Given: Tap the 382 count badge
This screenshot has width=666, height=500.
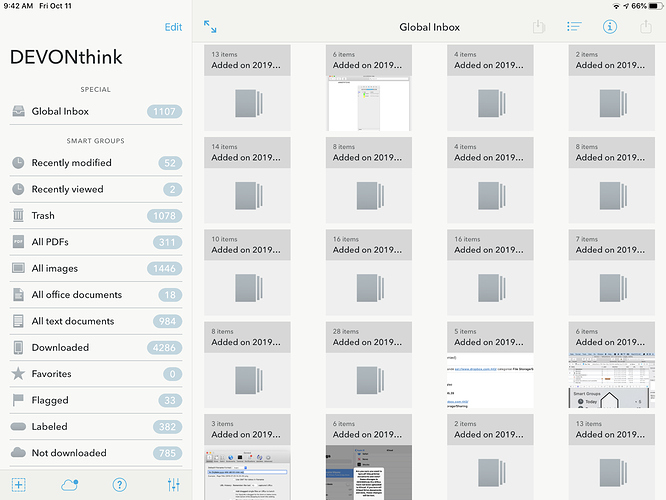Looking at the screenshot, I should point(167,427).
